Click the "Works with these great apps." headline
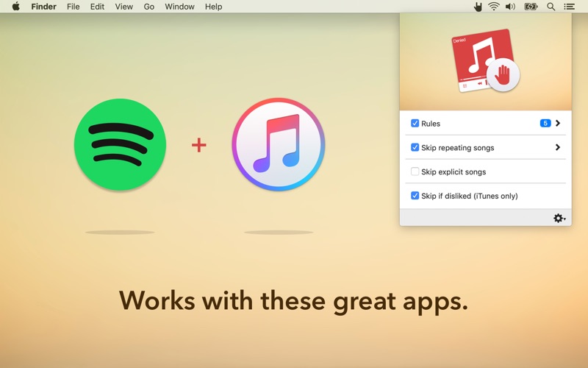Screen dimensions: 588x368 coord(293,302)
